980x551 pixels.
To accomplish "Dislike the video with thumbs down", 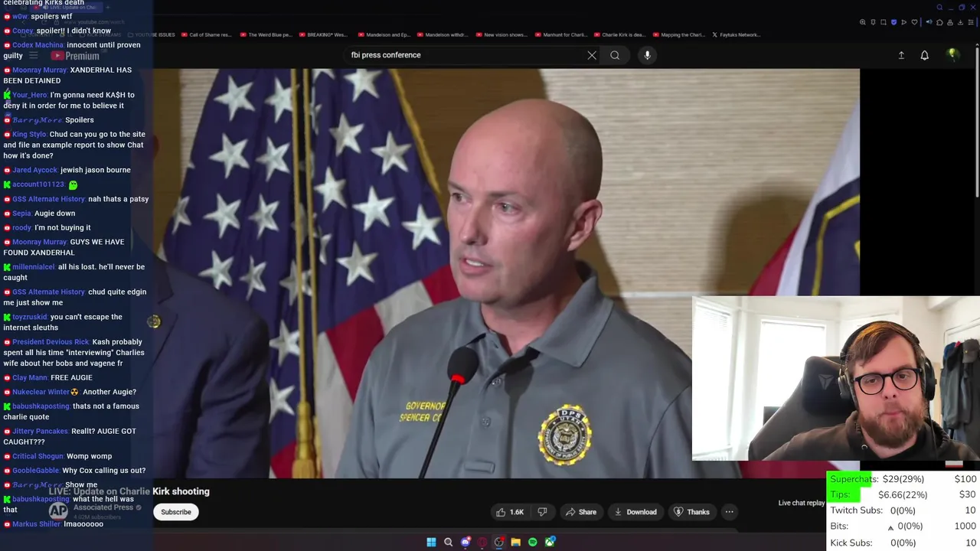I will (x=542, y=512).
